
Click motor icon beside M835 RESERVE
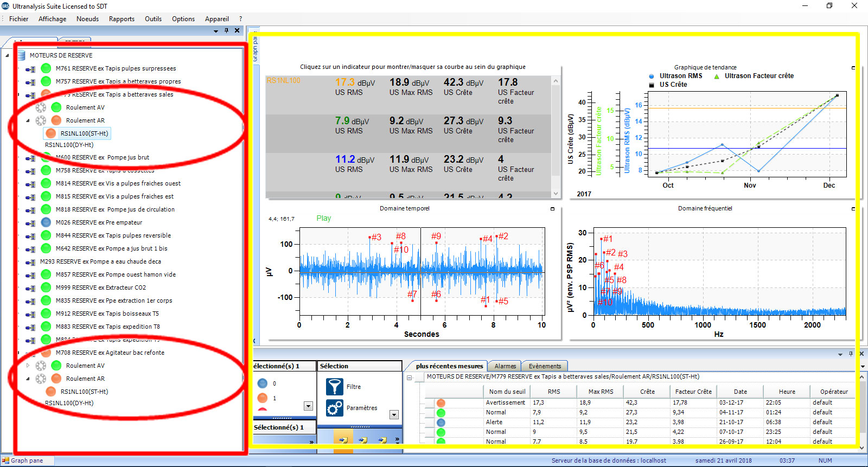(x=31, y=301)
